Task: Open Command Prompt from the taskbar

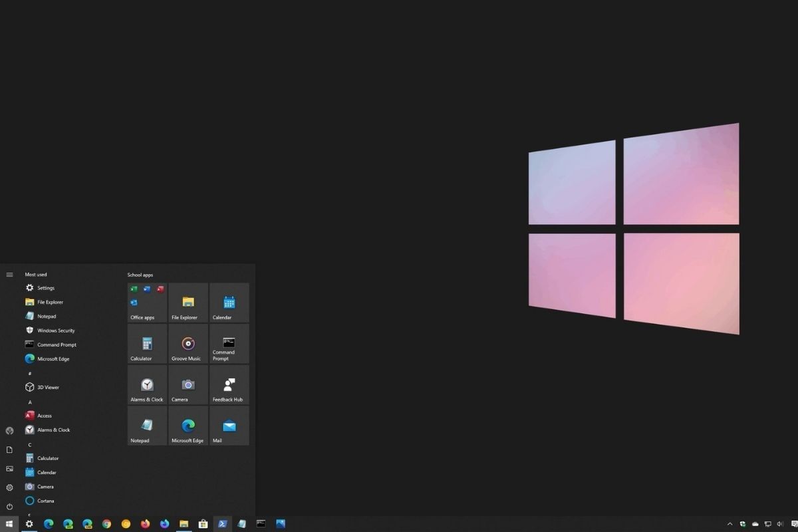Action: 261,524
